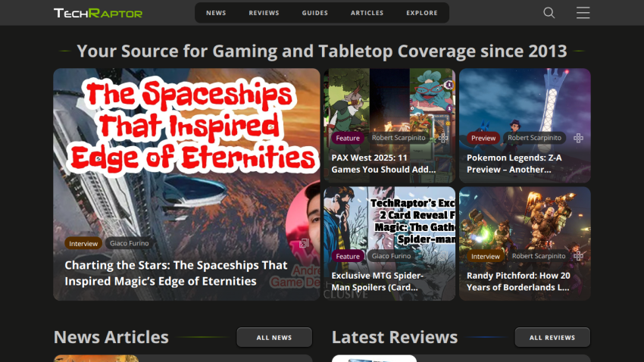
Task: Open Pokemon Legends: Z-A Preview headline
Action: point(514,164)
